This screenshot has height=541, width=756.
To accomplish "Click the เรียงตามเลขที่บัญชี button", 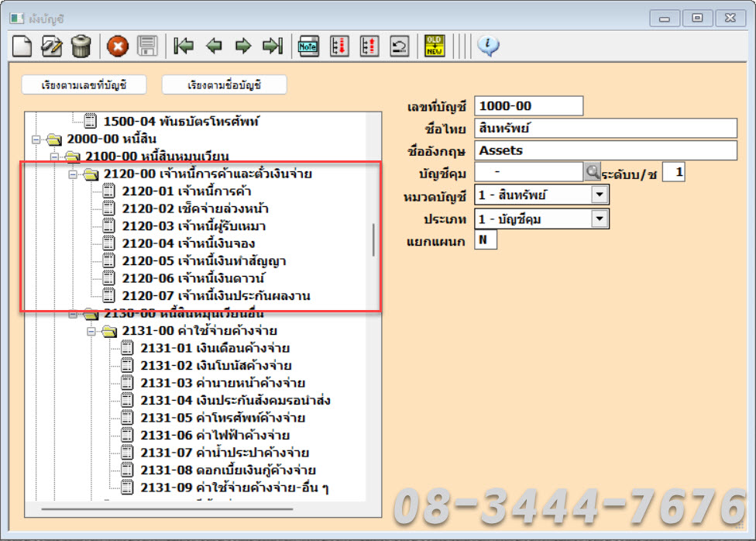I will tap(84, 84).
